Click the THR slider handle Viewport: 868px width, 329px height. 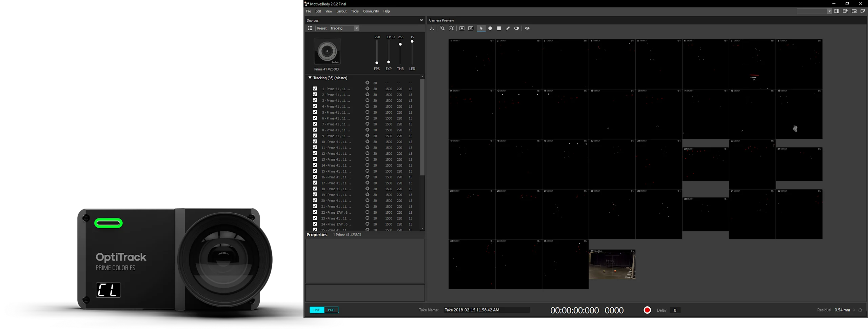tap(400, 44)
